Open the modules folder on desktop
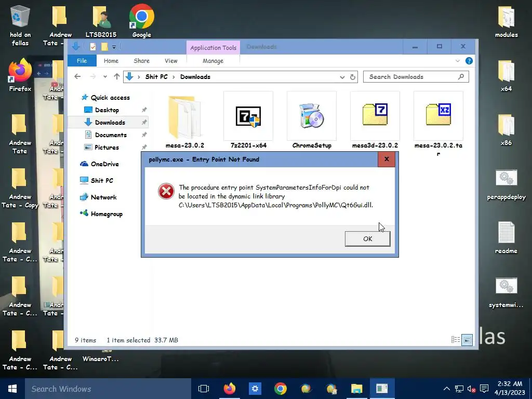Image resolution: width=532 pixels, height=399 pixels. coord(506,21)
